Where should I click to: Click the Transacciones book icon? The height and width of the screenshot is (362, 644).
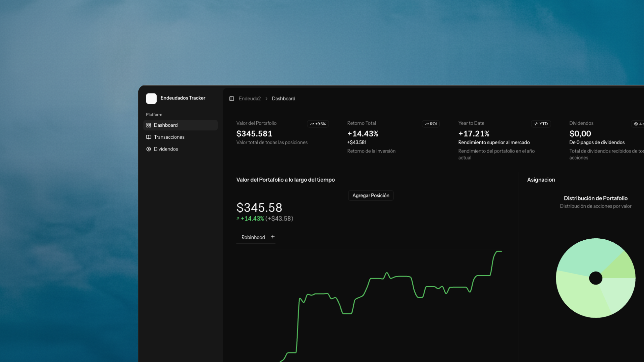[x=149, y=137]
